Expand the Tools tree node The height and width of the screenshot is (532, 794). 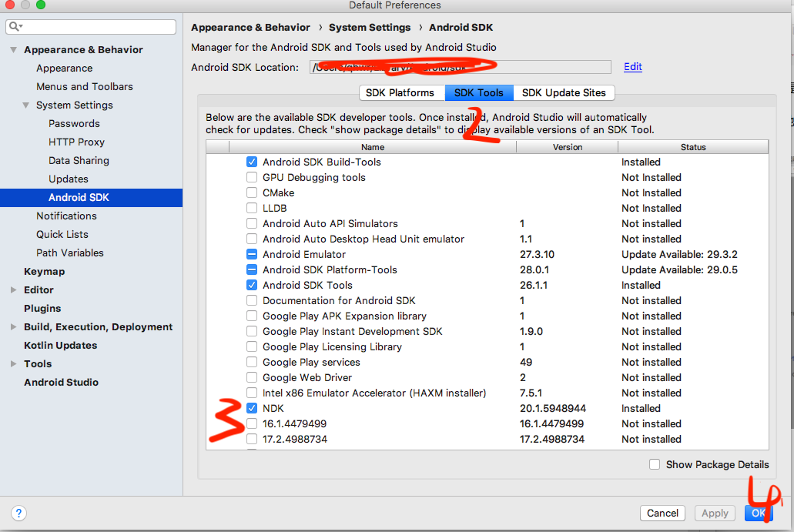pos(14,364)
